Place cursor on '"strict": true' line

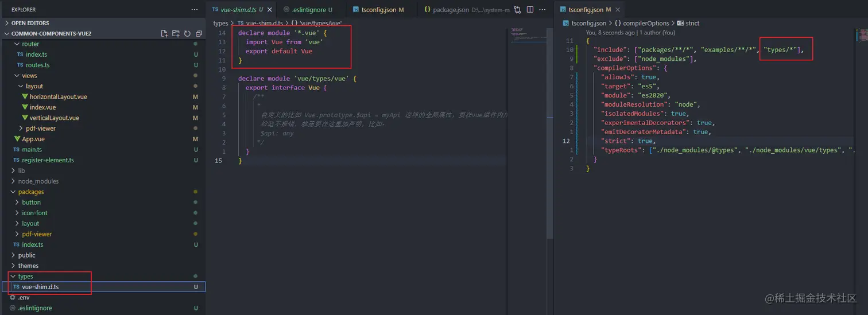pos(628,141)
